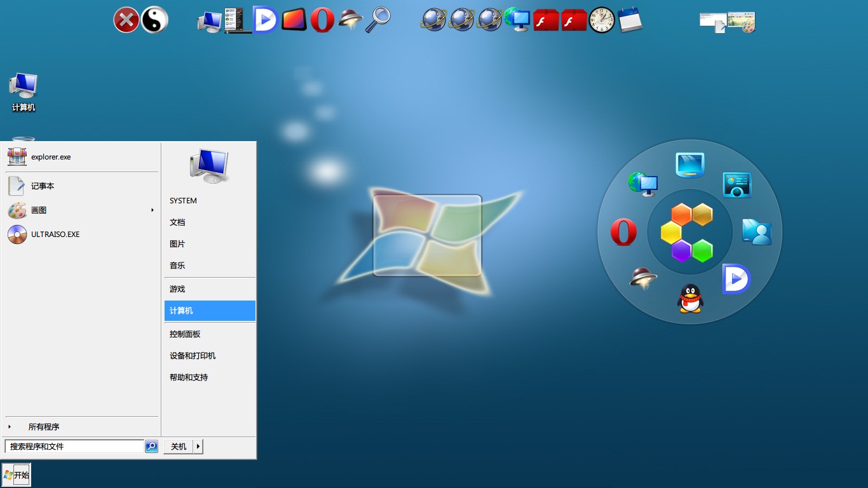The width and height of the screenshot is (868, 488).
Task: Open the yin-yang icon in the top dock
Action: (154, 20)
